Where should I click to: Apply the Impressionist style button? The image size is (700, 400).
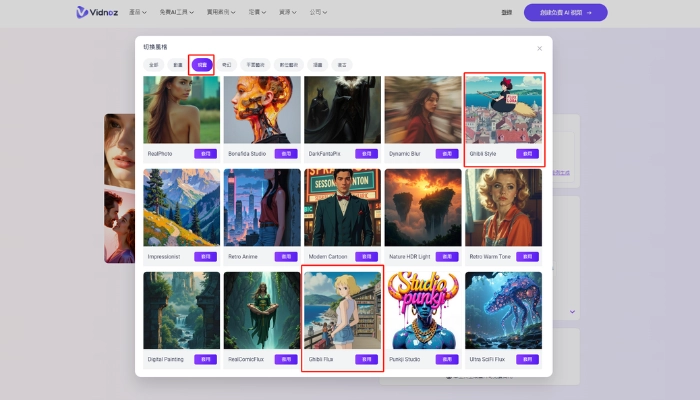click(205, 257)
